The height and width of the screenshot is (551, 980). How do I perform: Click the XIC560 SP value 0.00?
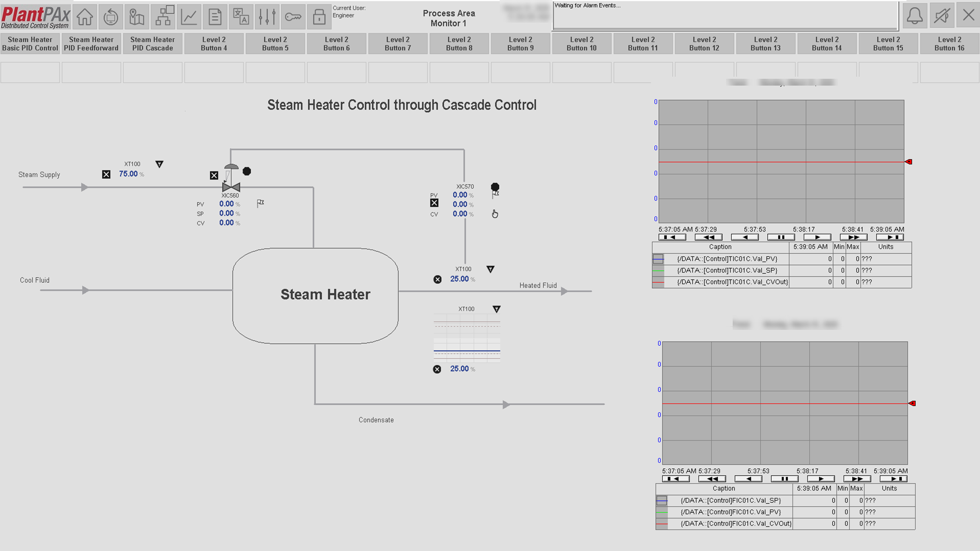[x=227, y=213]
